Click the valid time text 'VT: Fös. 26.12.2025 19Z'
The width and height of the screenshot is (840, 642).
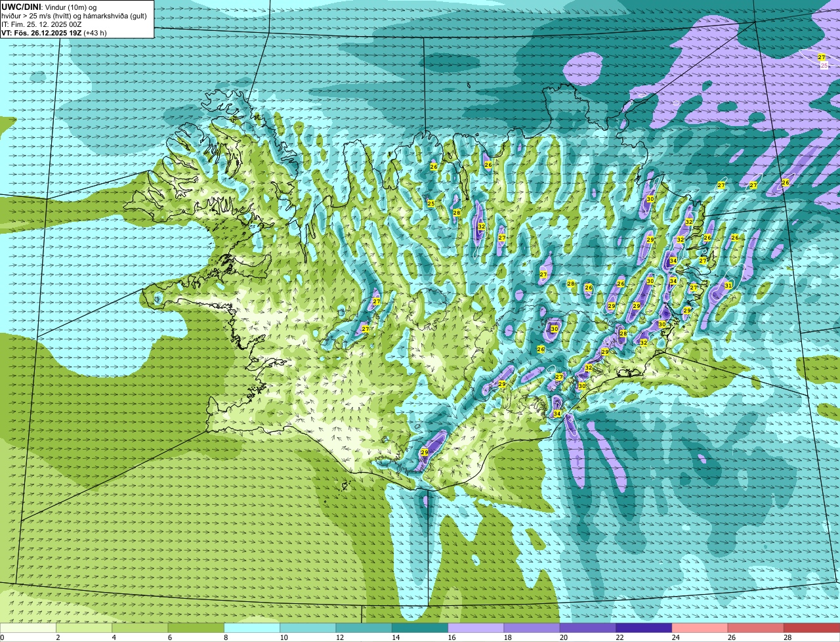click(x=41, y=32)
